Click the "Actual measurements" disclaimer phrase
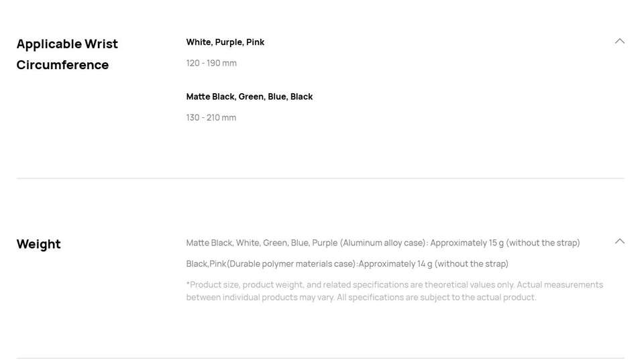Image resolution: width=644 pixels, height=360 pixels. (559, 285)
